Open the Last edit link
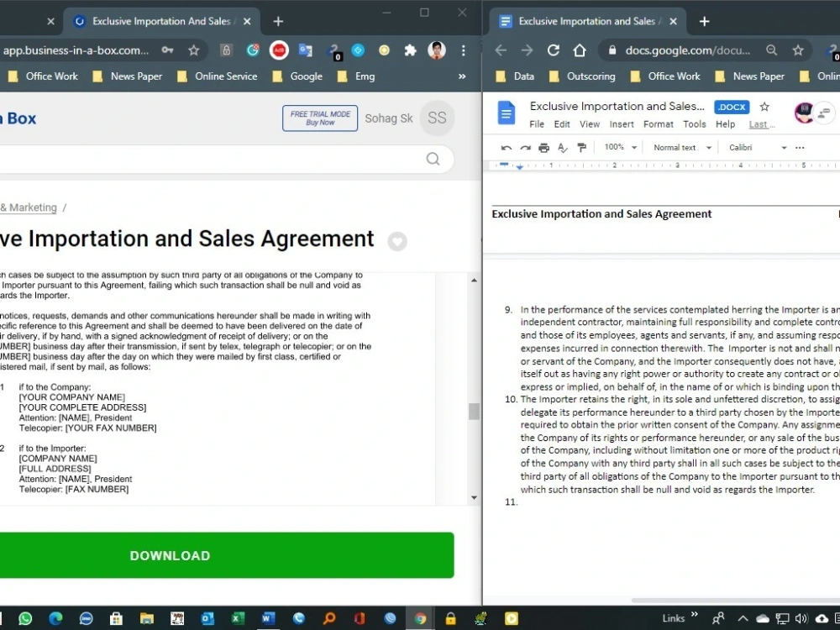The width and height of the screenshot is (840, 630). [x=761, y=125]
